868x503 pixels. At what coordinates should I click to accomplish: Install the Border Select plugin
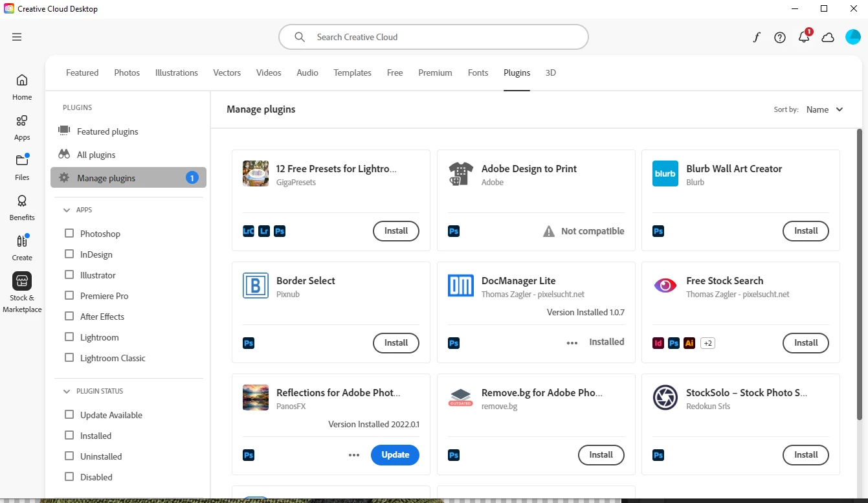(396, 343)
